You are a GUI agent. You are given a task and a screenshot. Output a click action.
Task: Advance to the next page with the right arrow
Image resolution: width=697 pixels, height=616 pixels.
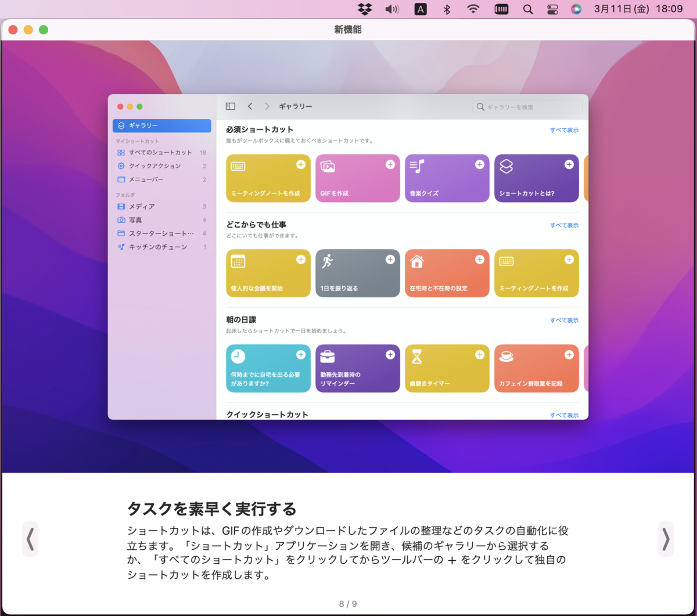pos(666,539)
